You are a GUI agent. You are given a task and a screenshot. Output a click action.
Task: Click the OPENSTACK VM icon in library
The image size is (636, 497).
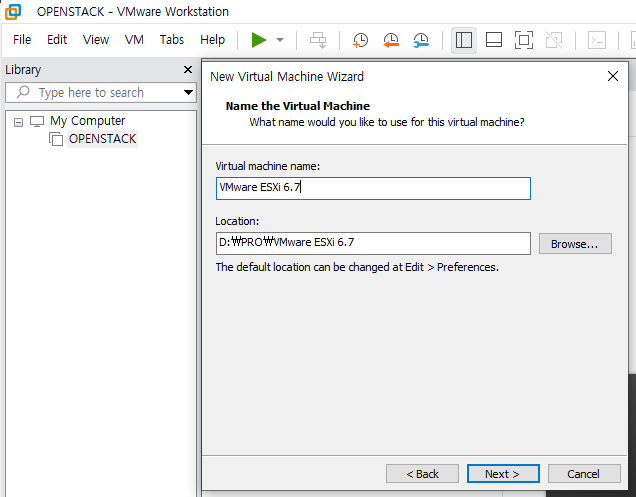tap(56, 139)
